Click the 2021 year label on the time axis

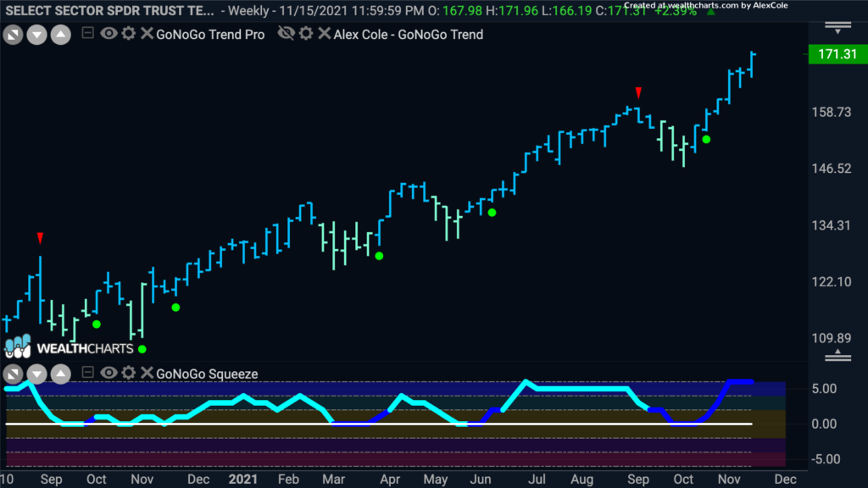pyautogui.click(x=243, y=480)
